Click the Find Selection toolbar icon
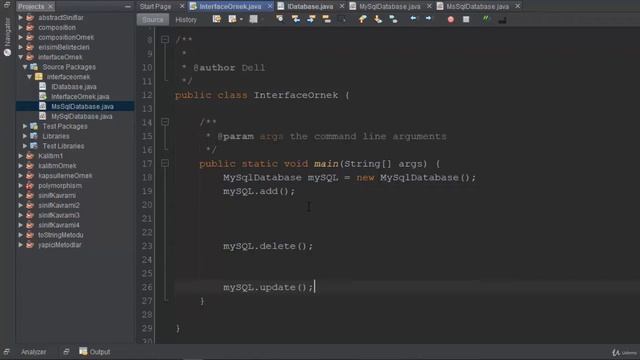This screenshot has height=360, width=640. click(280, 19)
